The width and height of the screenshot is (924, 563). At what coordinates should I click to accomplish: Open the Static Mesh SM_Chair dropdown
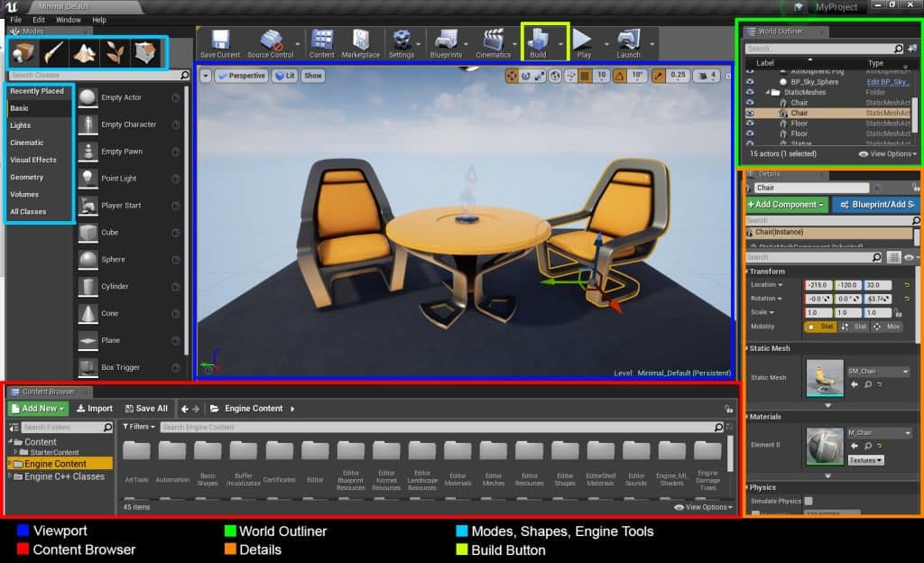(x=879, y=372)
